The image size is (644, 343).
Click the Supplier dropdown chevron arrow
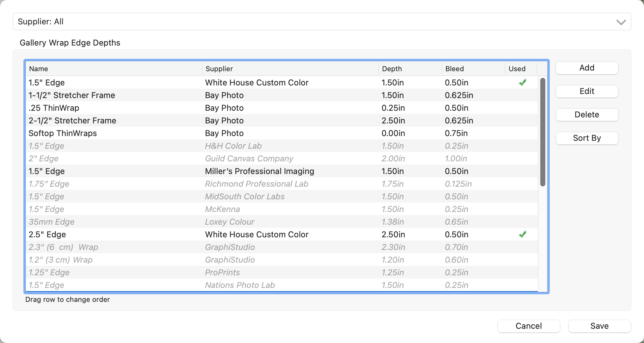621,22
